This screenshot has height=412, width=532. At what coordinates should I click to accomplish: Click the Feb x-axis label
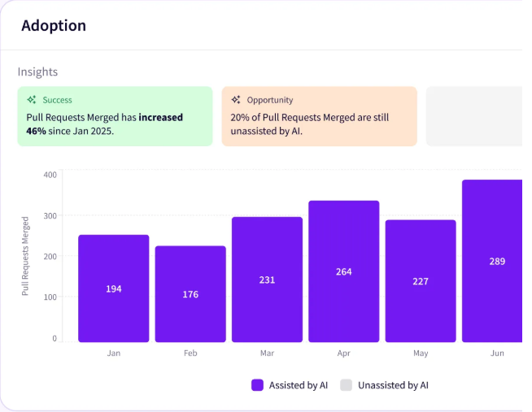pos(190,353)
